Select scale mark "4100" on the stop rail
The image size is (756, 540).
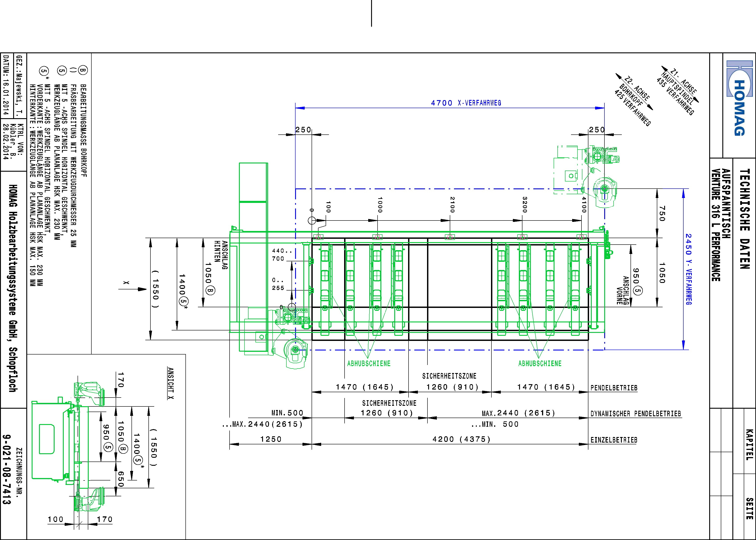pyautogui.click(x=584, y=204)
